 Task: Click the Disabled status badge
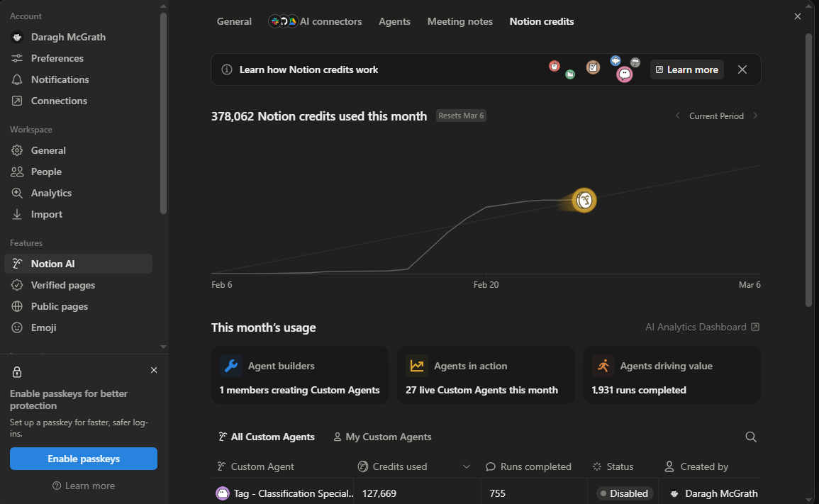click(624, 493)
